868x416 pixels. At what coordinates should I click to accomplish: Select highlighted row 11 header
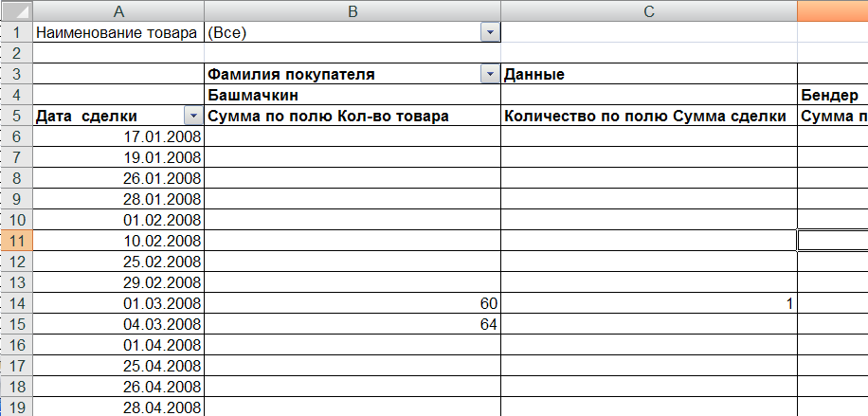[x=17, y=241]
